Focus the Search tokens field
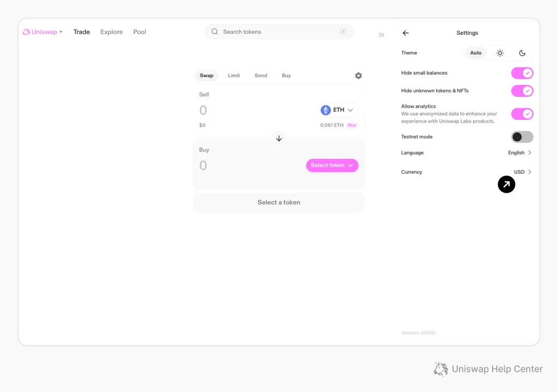 tap(278, 32)
